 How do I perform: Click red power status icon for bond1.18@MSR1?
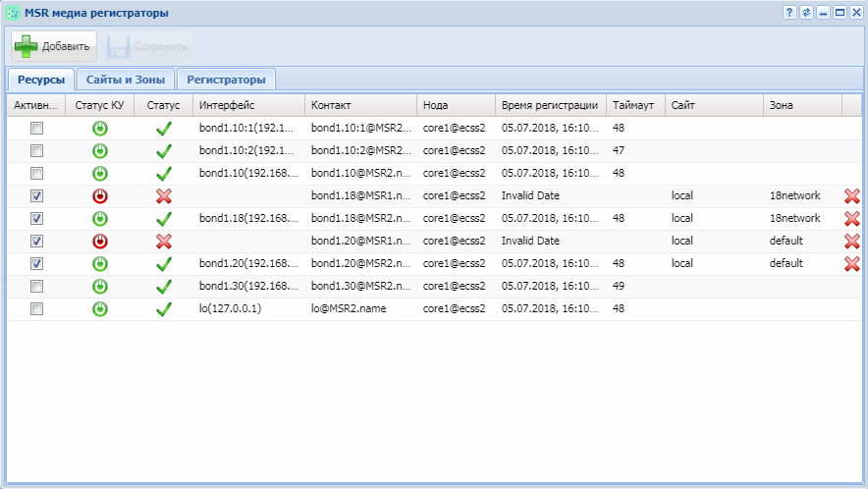pos(100,195)
